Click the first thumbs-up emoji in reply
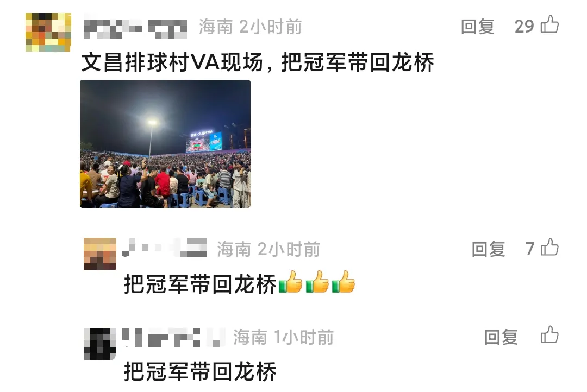Screen dimensions: 587x392 coord(290,282)
